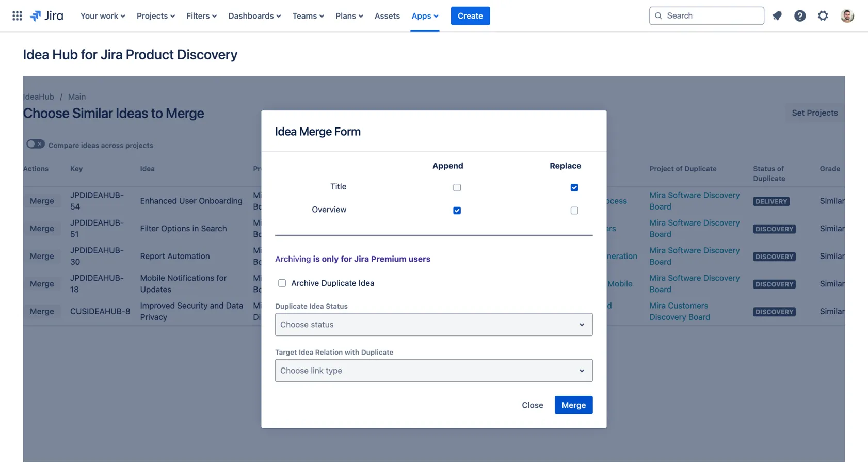Click the Set Projects button

click(814, 113)
